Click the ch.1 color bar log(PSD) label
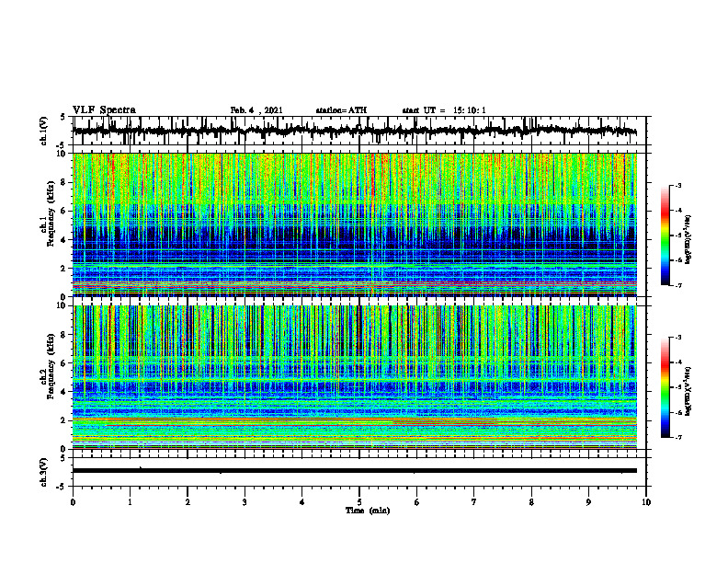Image resolution: width=728 pixels, height=563 pixels. click(x=688, y=239)
